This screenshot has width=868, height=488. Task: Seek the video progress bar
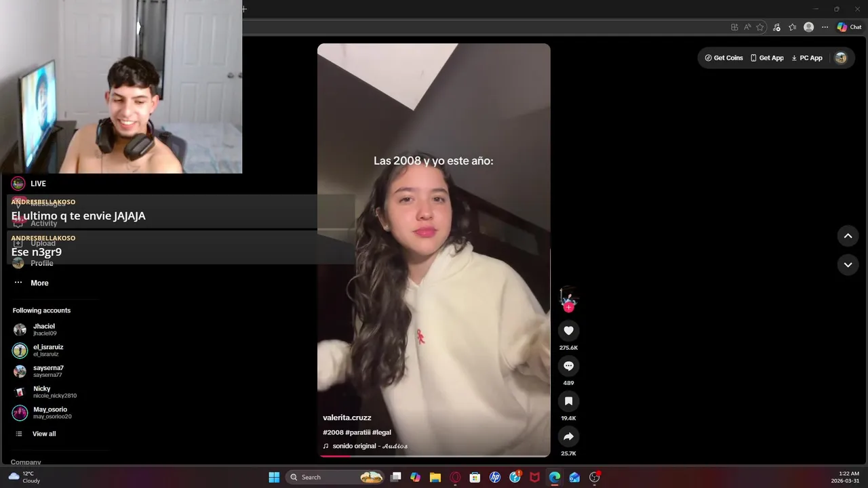point(434,455)
